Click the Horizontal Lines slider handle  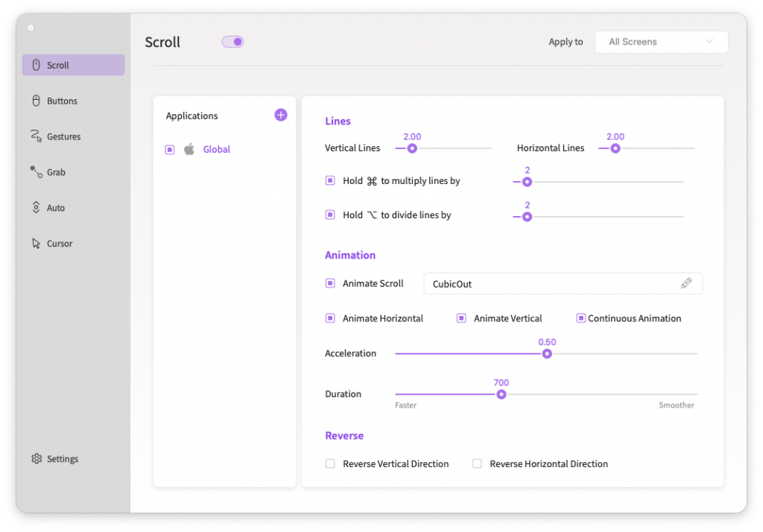(x=615, y=148)
